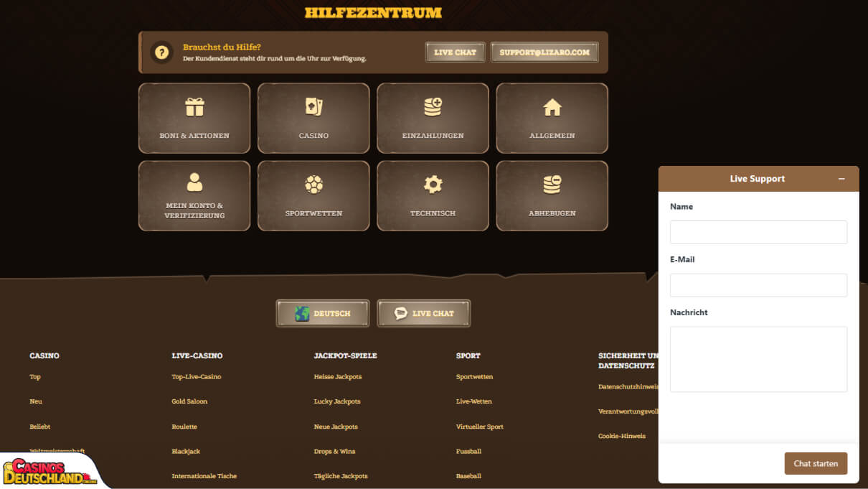
Task: Click the footer Live Chat button
Action: coord(424,313)
